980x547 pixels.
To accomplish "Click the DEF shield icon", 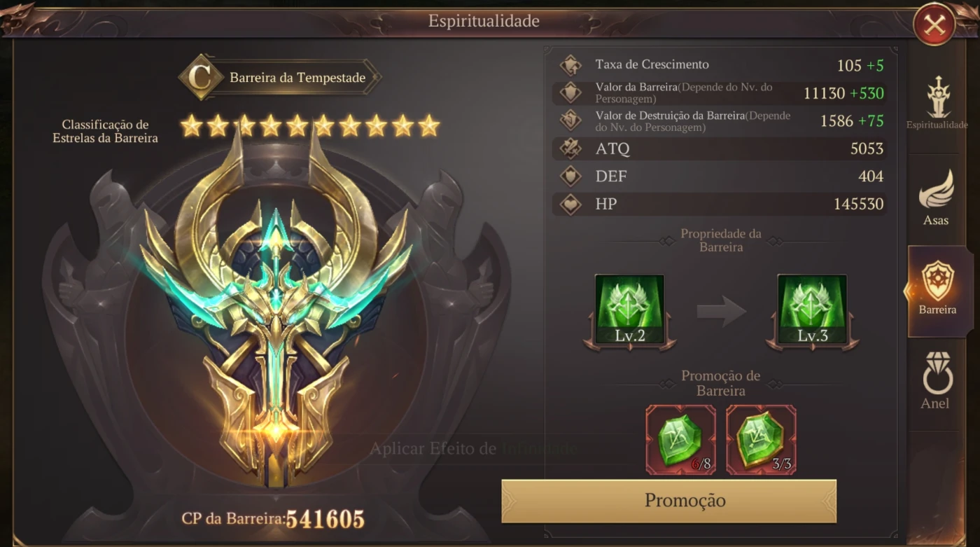I will (x=570, y=176).
